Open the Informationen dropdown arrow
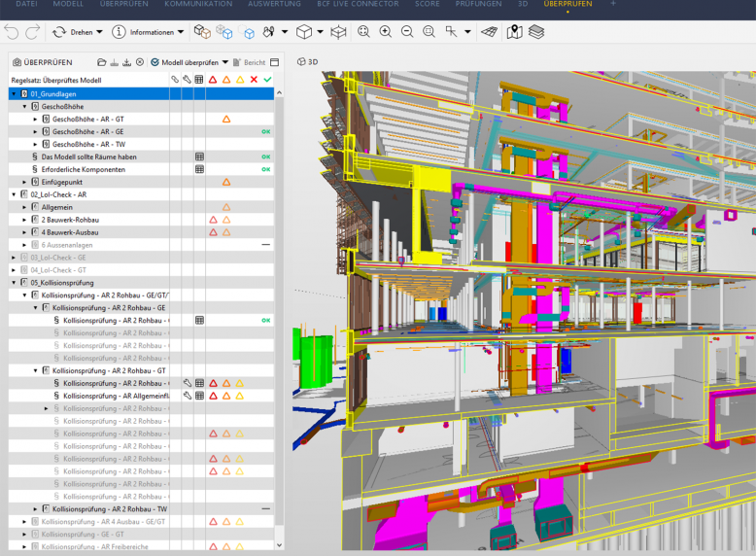Screen dimensions: 756x556 click(x=181, y=32)
